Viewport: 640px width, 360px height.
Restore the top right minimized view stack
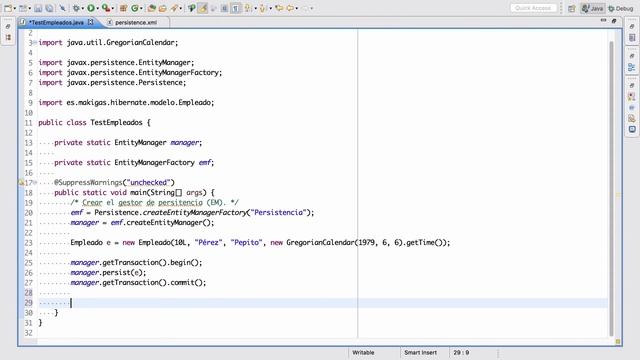[x=632, y=26]
